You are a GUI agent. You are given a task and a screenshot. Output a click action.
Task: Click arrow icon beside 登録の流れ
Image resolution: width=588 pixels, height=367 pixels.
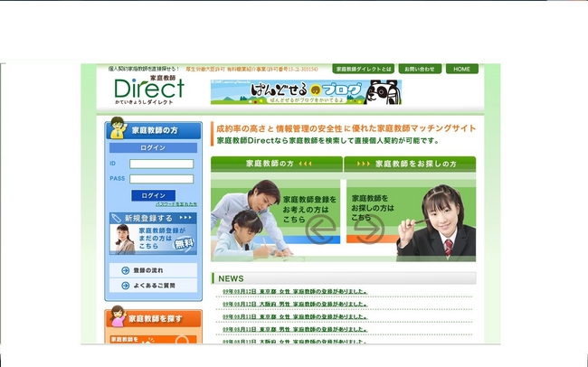pos(124,270)
